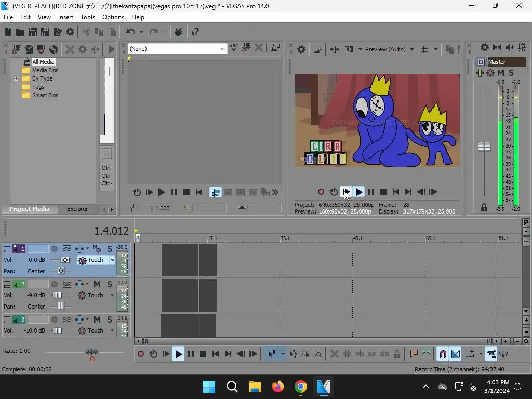Create a new project with toolbar icon
The image size is (532, 399).
(8, 32)
